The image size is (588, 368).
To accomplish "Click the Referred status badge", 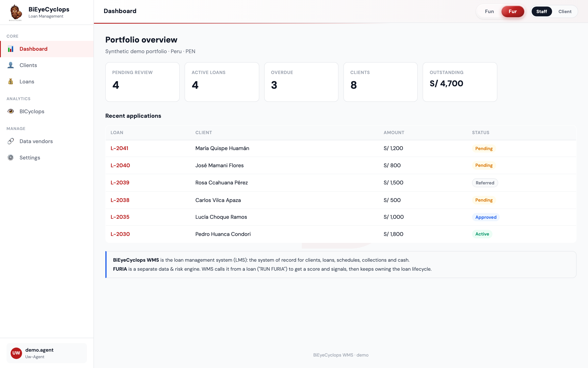I will pos(485,183).
